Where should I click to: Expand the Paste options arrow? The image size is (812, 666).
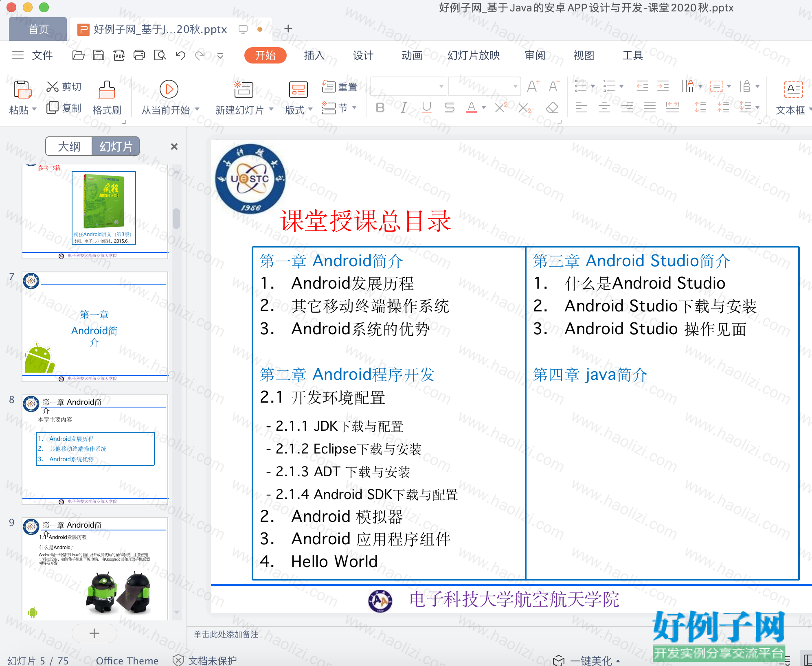[34, 110]
